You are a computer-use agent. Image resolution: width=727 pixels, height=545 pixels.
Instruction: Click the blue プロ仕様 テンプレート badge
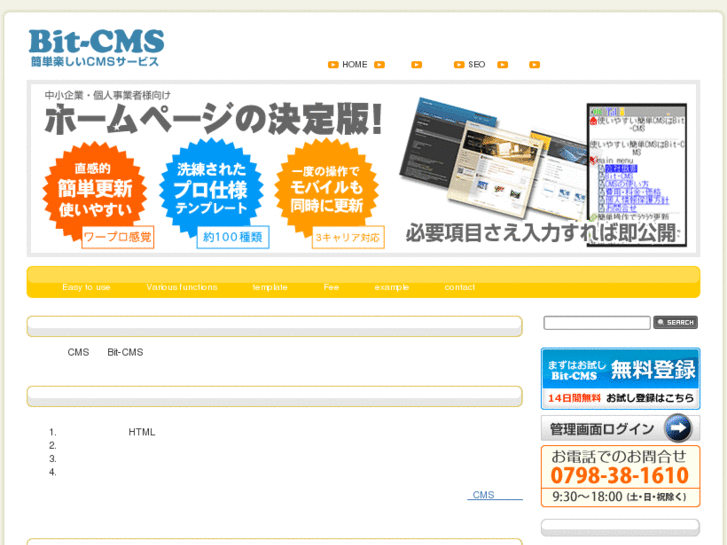click(211, 188)
